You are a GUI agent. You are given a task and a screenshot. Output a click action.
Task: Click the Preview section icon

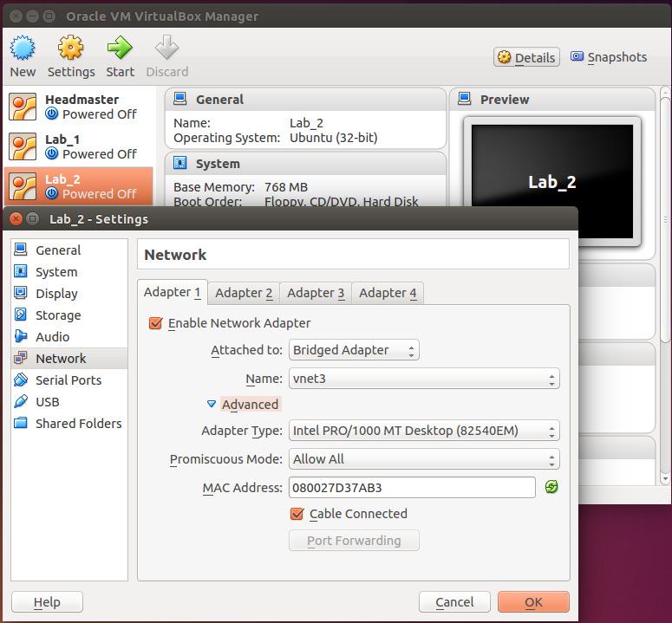(465, 99)
